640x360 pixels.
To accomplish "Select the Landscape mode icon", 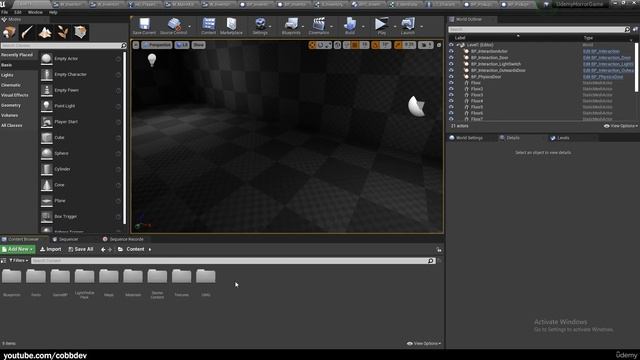I will pos(45,32).
